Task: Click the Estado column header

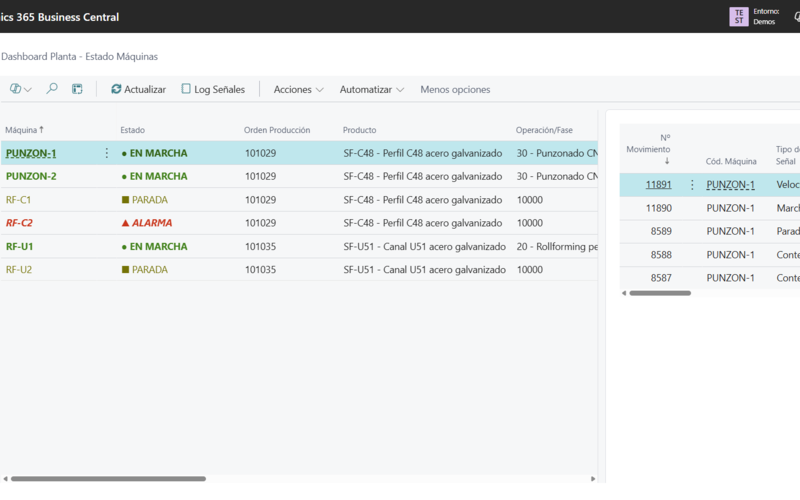Action: pyautogui.click(x=133, y=130)
